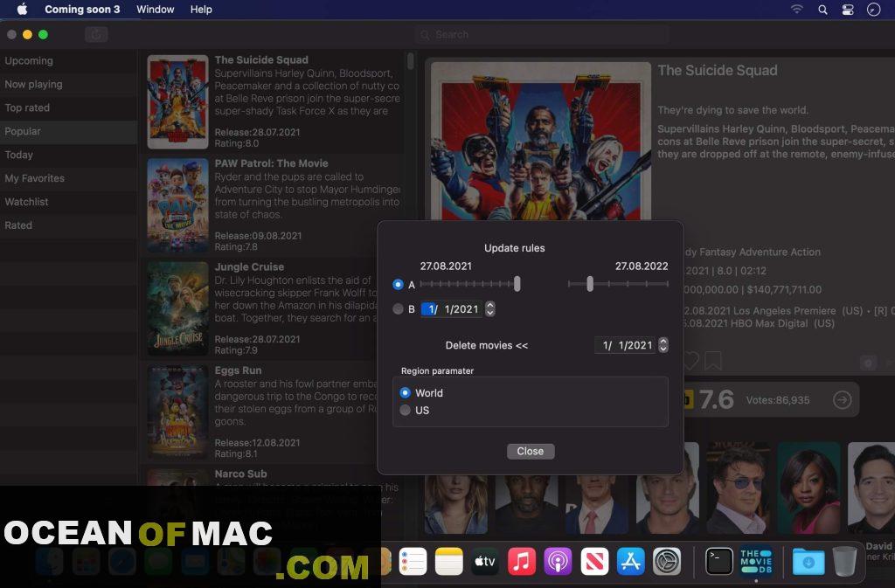The image size is (895, 588).
Task: Select Today in the sidebar
Action: pyautogui.click(x=68, y=155)
